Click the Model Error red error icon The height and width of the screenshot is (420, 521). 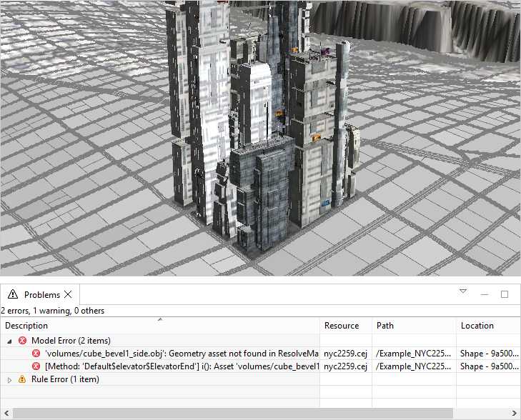22,341
